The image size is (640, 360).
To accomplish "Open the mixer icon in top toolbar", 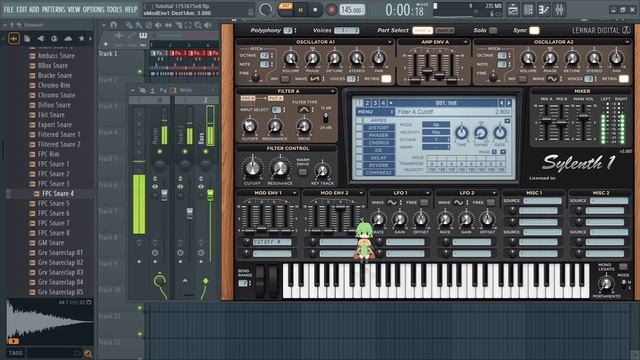I will [559, 9].
